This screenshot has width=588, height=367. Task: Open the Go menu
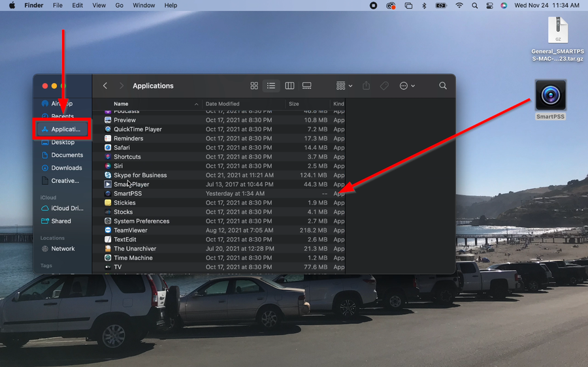click(119, 5)
